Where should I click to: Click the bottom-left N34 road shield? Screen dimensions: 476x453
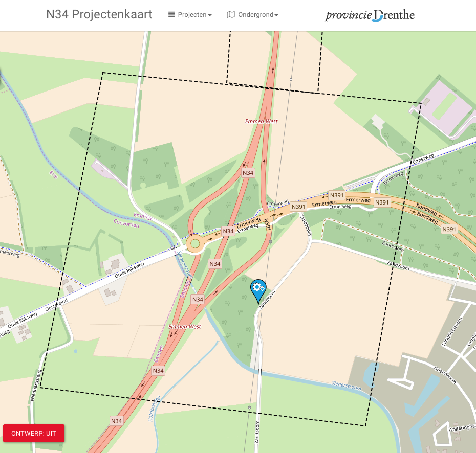click(117, 421)
